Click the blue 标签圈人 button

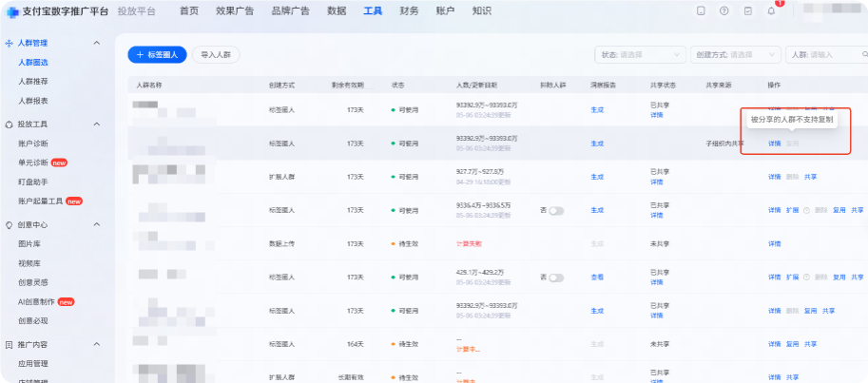[x=157, y=55]
